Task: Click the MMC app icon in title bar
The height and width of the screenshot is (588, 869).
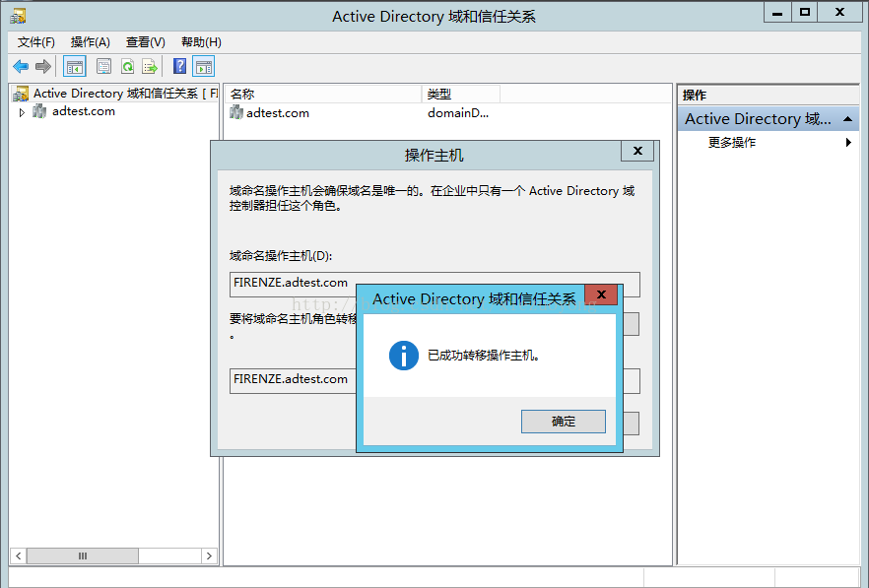Action: tap(18, 16)
